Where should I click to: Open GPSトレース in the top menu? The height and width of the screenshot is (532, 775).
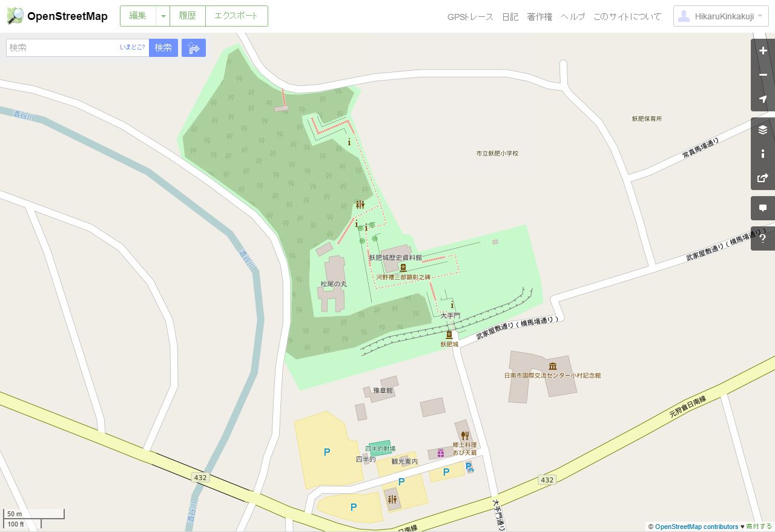coord(470,17)
